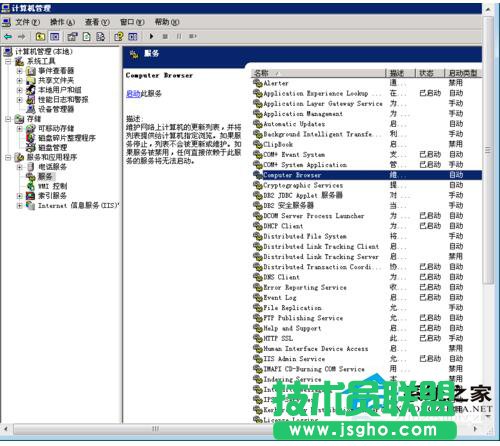500x446 pixels.
Task: Expand the 事件查看器 tree node
Action: (19, 71)
